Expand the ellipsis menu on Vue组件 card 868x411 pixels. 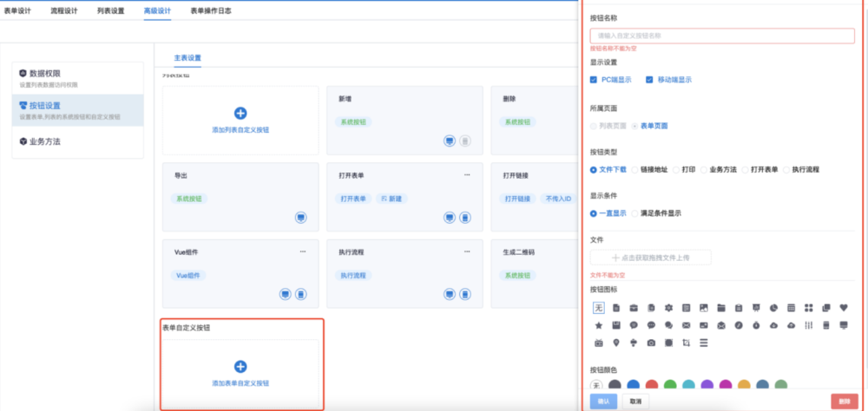303,251
